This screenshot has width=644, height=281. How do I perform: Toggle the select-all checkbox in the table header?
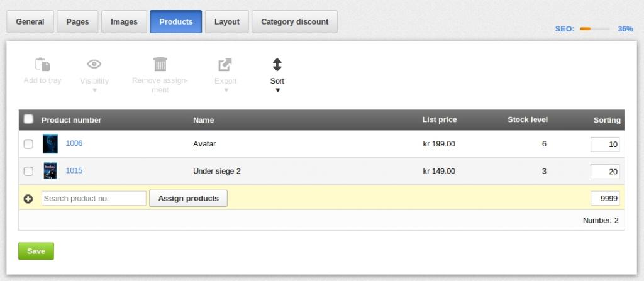click(x=28, y=119)
